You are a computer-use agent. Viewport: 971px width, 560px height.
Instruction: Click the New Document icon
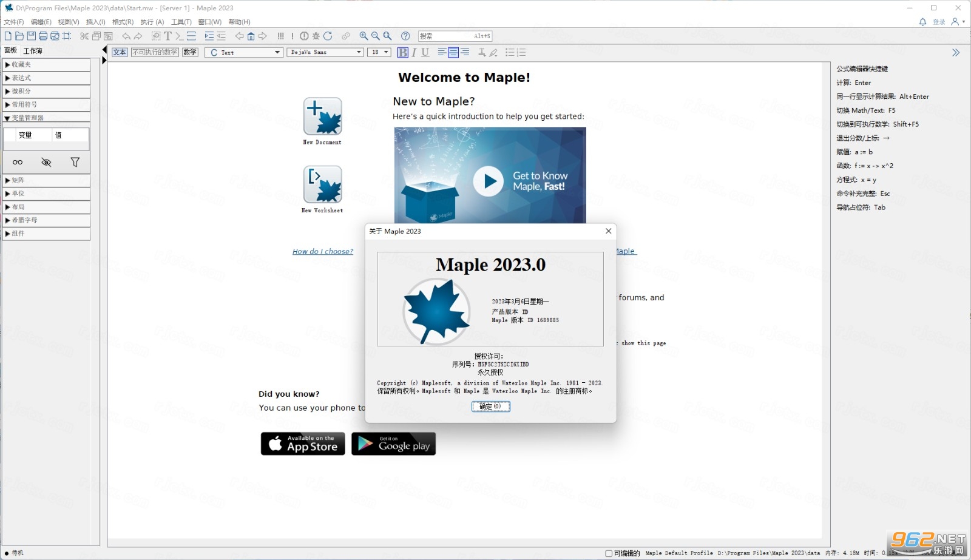[x=322, y=116]
